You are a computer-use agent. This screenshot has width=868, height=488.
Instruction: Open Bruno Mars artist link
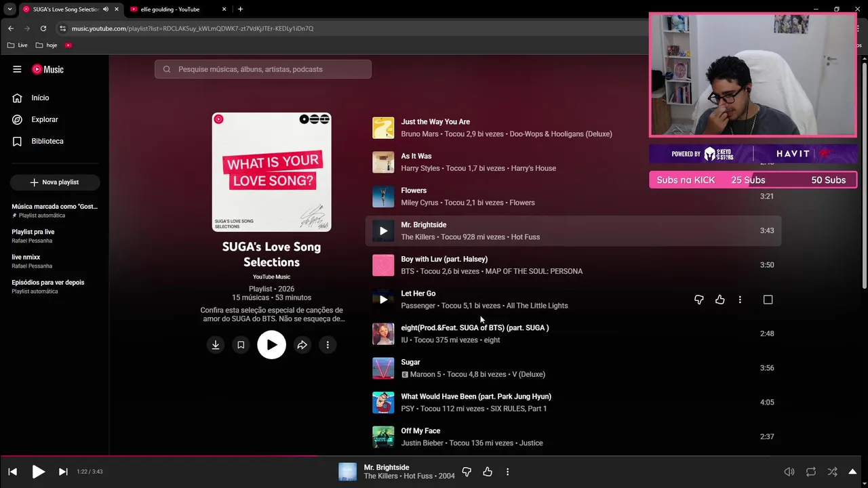tap(420, 134)
